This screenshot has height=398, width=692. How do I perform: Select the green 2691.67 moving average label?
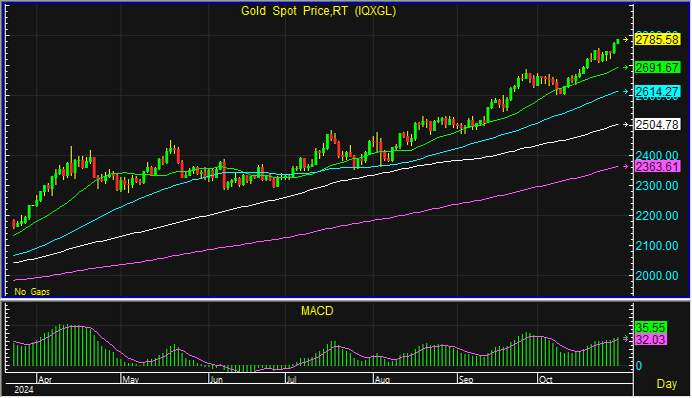click(657, 68)
